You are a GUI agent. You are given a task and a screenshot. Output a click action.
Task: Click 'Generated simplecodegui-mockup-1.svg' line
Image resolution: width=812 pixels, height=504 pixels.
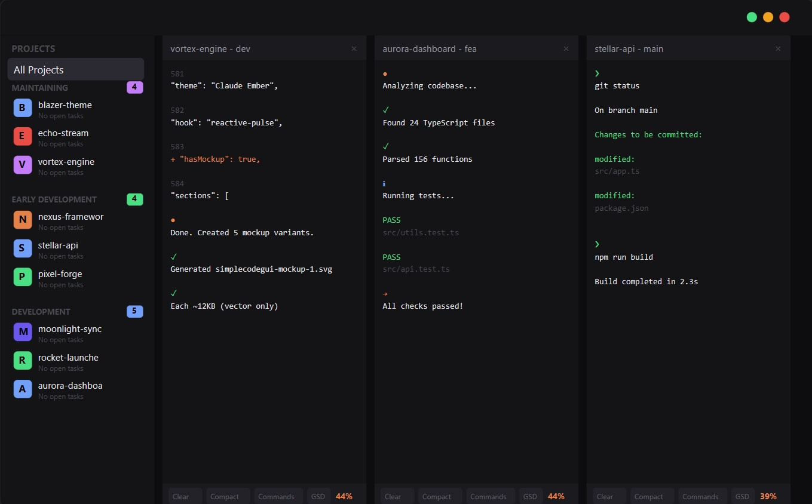251,269
